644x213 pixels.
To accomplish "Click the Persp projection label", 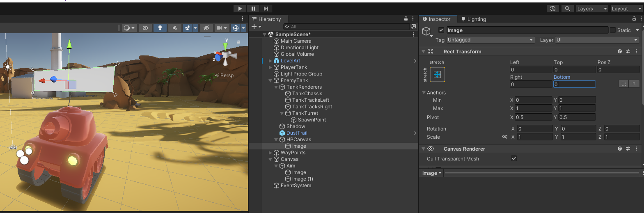I will pos(227,76).
